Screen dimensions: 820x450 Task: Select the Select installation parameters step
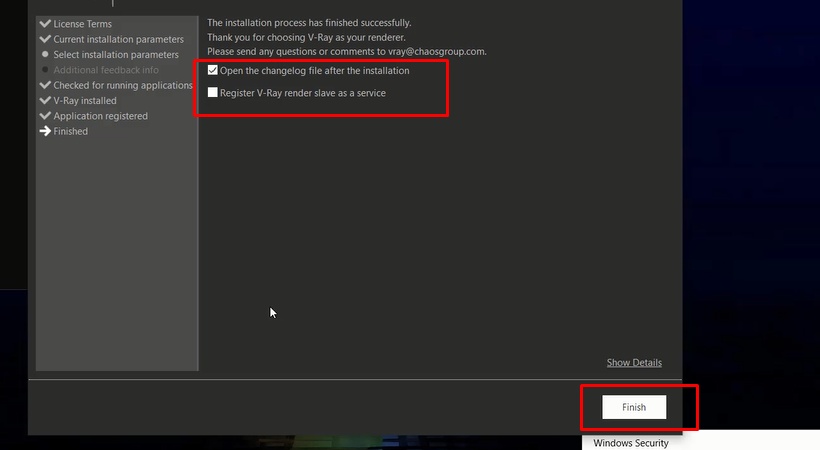(x=116, y=54)
